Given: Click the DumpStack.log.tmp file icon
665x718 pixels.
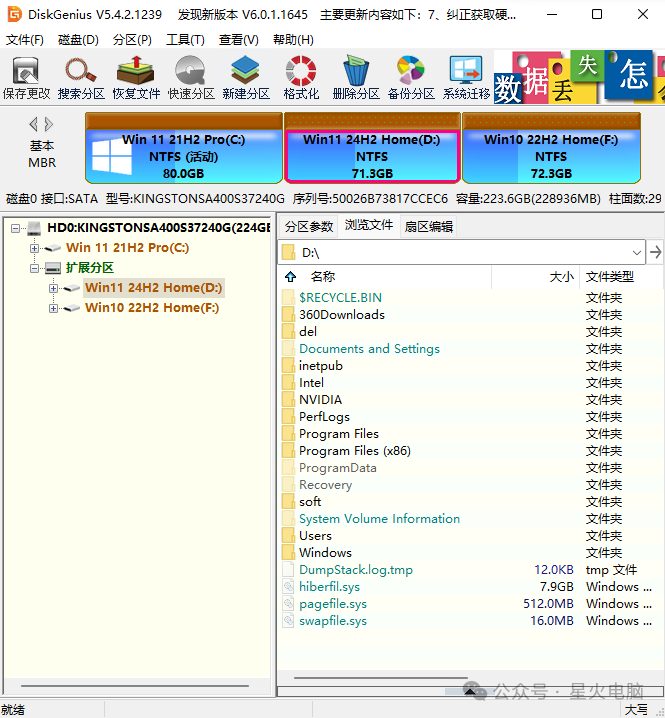Looking at the screenshot, I should click(288, 570).
